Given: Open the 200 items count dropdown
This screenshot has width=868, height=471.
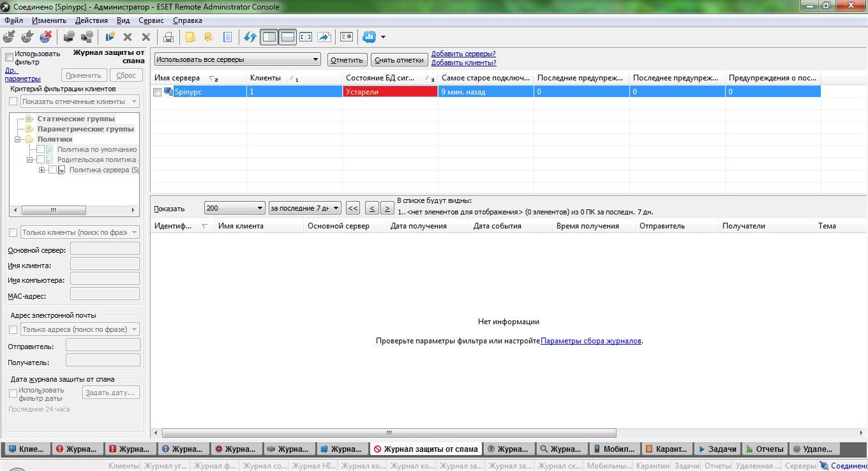Looking at the screenshot, I should point(234,208).
